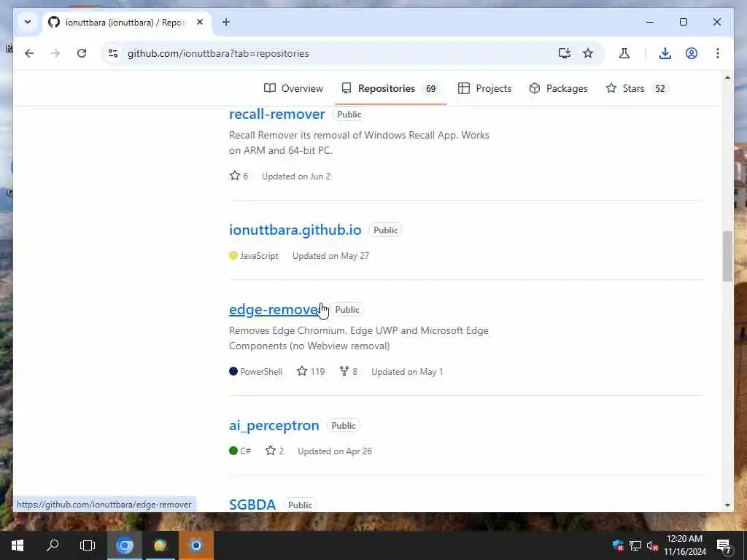View site information icon in address bar
The height and width of the screenshot is (560, 747).
pyautogui.click(x=113, y=53)
